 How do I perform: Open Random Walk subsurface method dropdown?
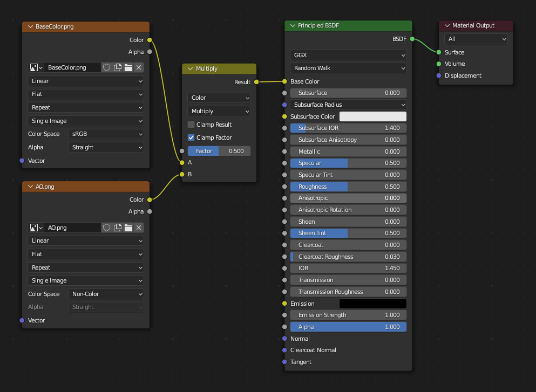348,68
